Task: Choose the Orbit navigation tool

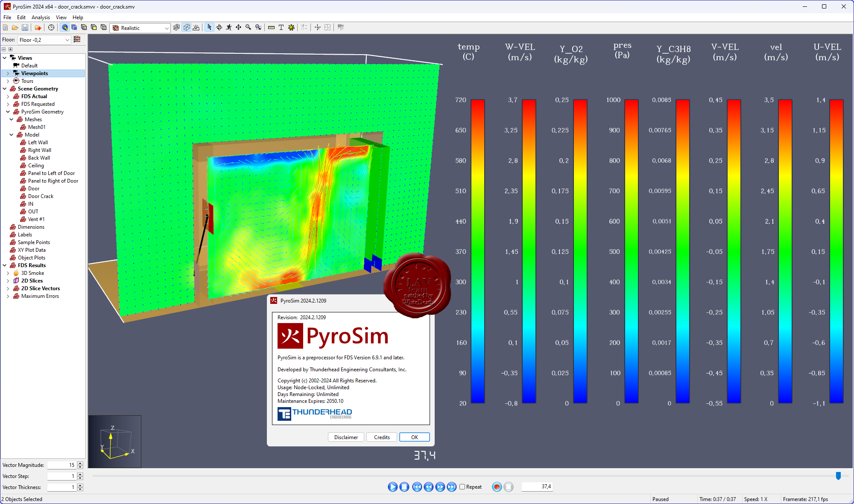Action: coord(219,27)
